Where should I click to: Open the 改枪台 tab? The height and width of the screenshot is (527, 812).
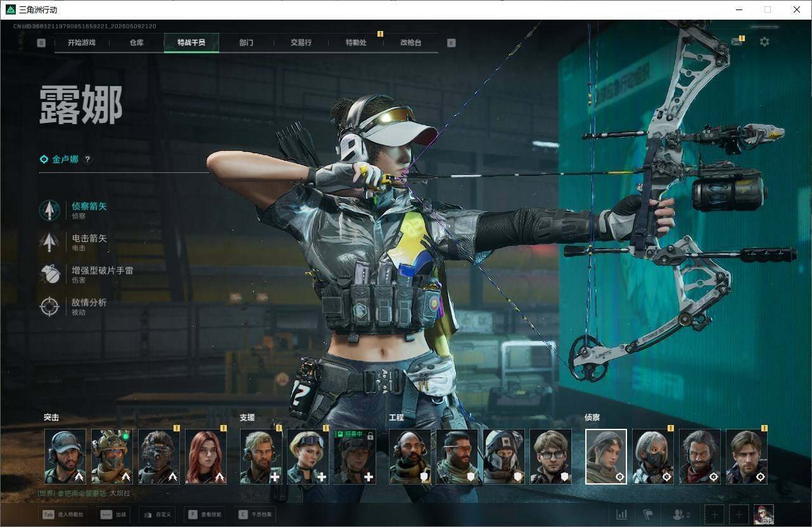click(410, 42)
